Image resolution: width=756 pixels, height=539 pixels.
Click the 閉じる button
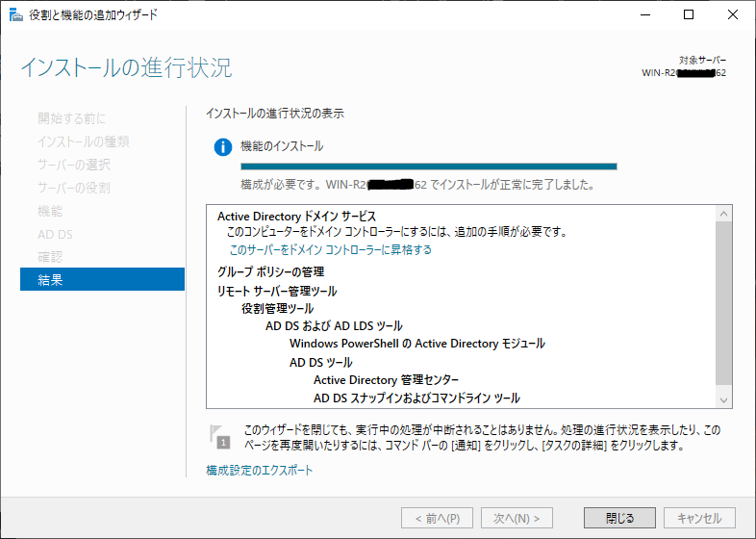pyautogui.click(x=619, y=518)
